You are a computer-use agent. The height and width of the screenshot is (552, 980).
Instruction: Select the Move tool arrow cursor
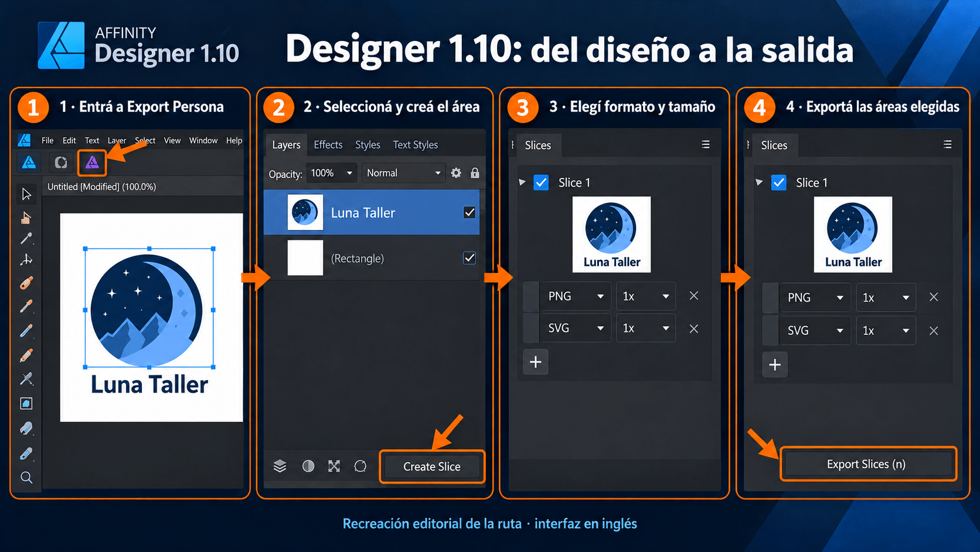[x=26, y=194]
